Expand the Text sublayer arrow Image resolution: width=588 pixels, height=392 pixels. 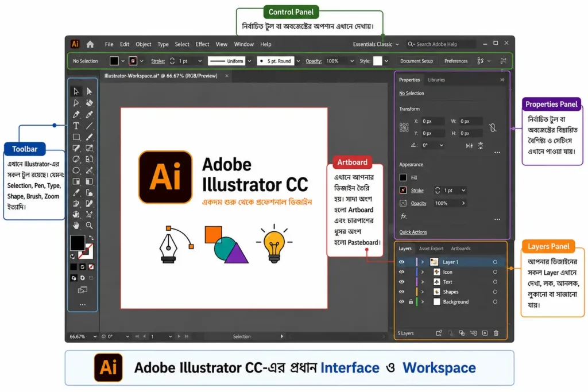423,282
